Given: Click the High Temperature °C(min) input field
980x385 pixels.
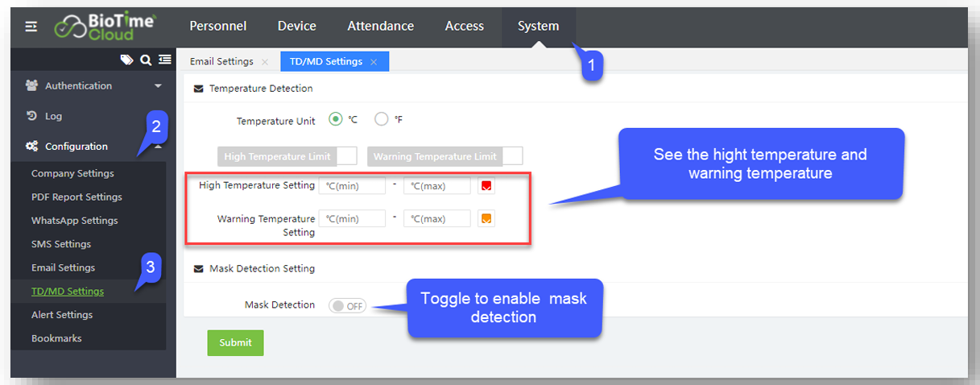Looking at the screenshot, I should (352, 186).
